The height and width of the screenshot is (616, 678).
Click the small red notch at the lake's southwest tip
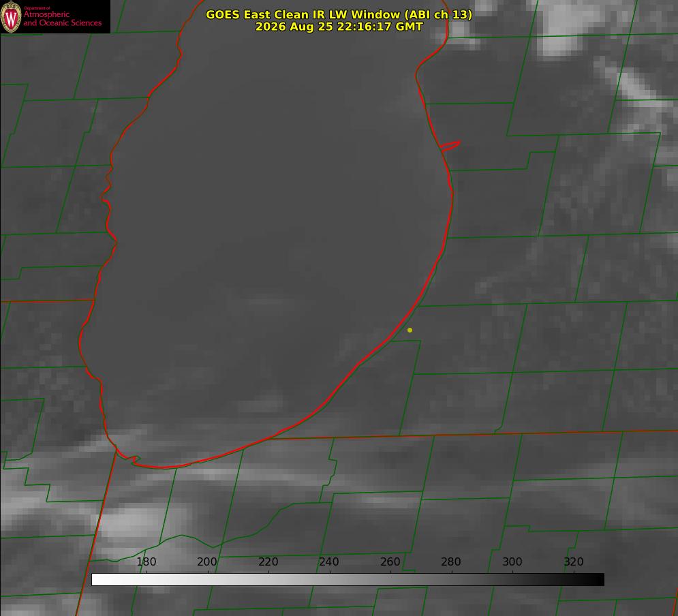click(132, 460)
